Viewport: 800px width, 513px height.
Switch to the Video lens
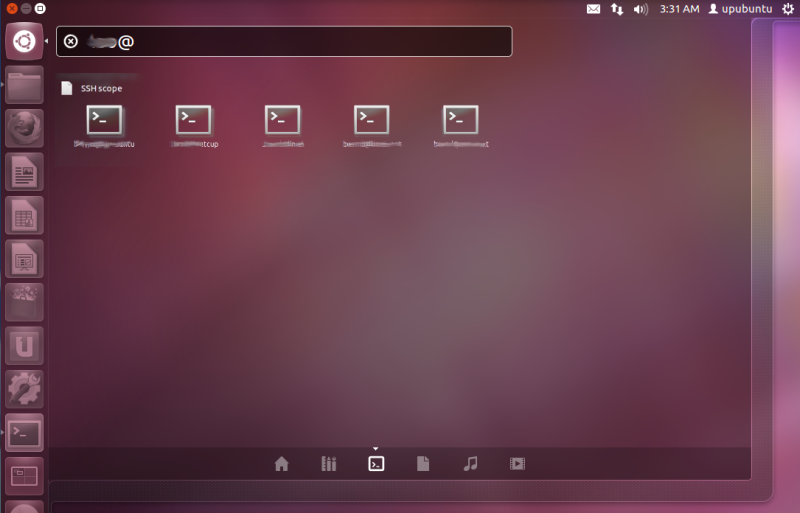[517, 463]
